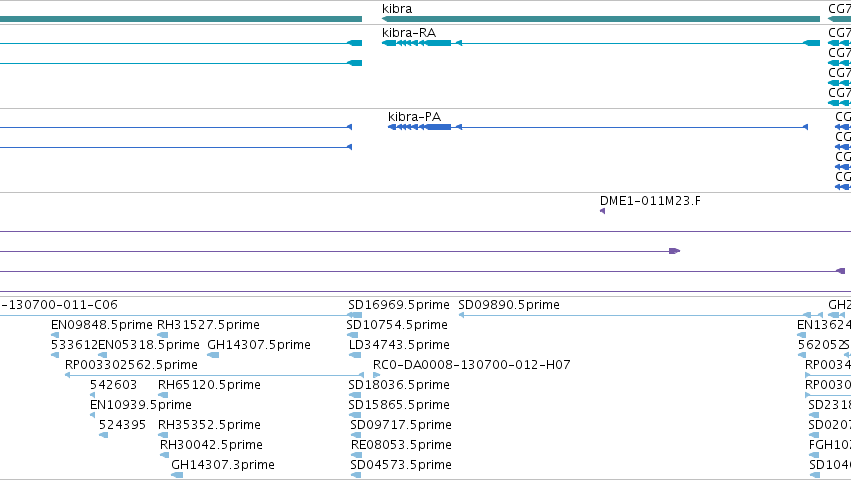Image resolution: width=851 pixels, height=480 pixels.
Task: Click the kibra-RA transcript label
Action: (x=409, y=33)
